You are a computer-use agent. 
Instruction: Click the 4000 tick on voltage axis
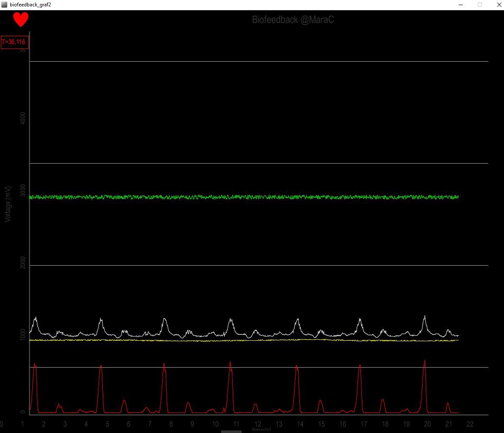click(23, 119)
